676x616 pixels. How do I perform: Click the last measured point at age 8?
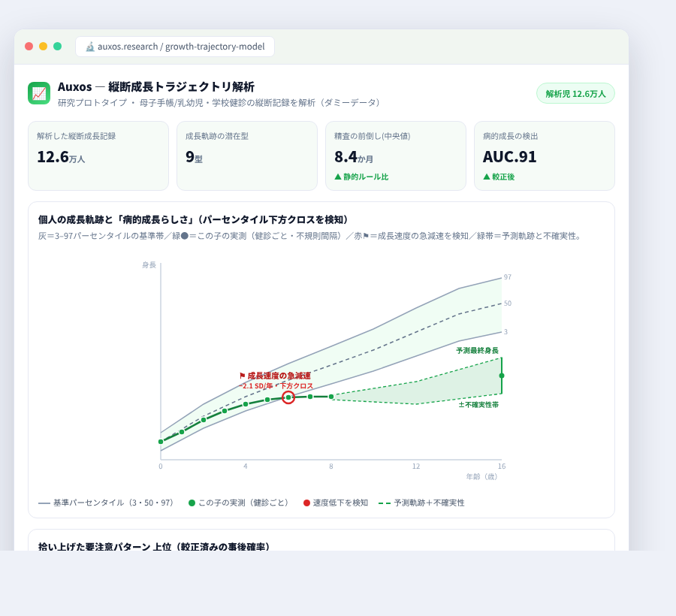(x=331, y=397)
